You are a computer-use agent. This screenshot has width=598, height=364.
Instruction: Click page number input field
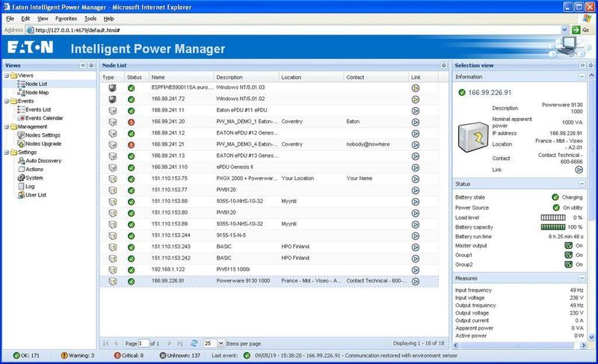pos(144,343)
